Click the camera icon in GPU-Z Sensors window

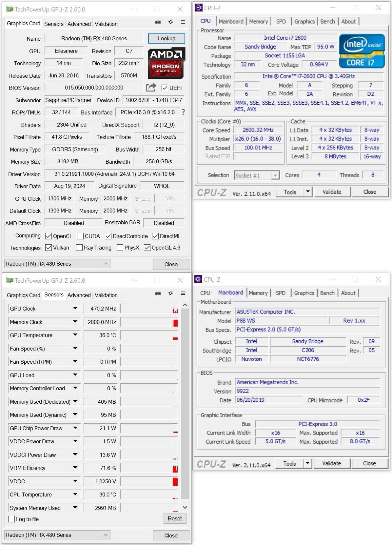point(158,293)
